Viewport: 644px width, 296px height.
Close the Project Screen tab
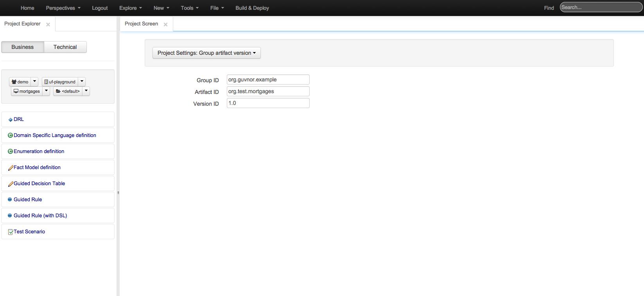[165, 24]
